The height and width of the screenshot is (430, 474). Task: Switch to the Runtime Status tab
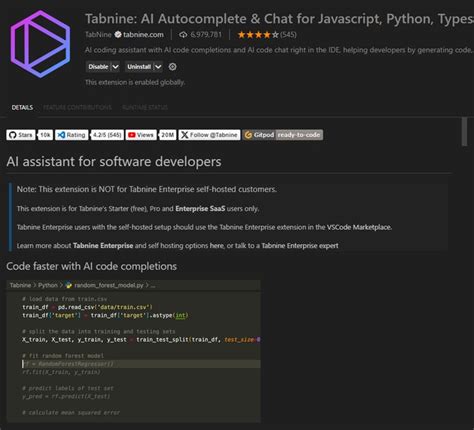145,107
